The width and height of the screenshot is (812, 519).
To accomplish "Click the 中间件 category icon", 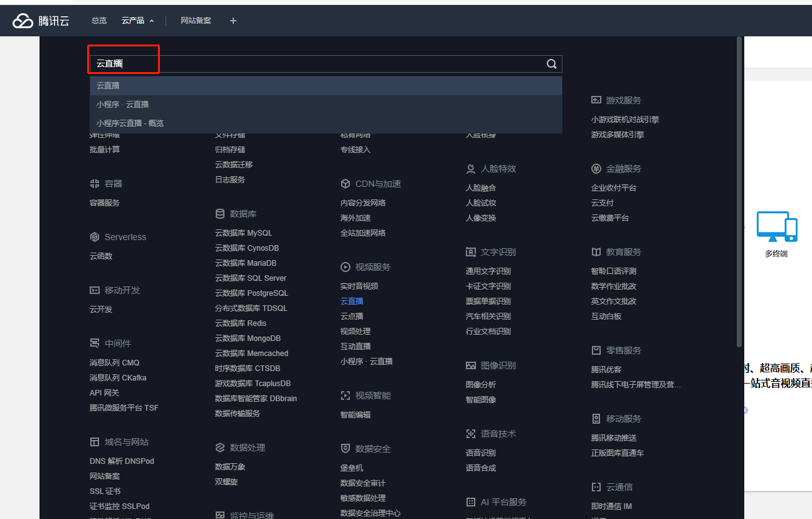I will coord(95,343).
